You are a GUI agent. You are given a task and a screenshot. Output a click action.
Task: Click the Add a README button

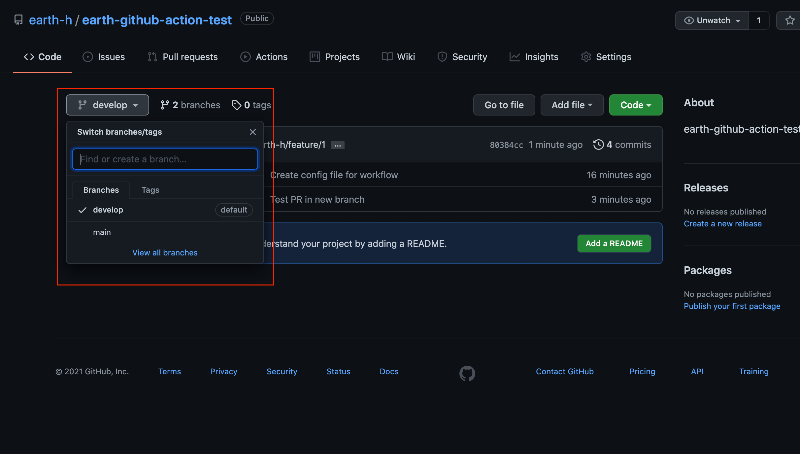point(614,243)
